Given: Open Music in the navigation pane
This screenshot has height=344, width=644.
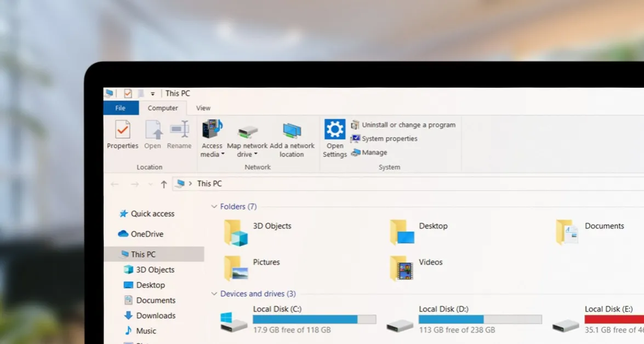Looking at the screenshot, I should point(140,330).
